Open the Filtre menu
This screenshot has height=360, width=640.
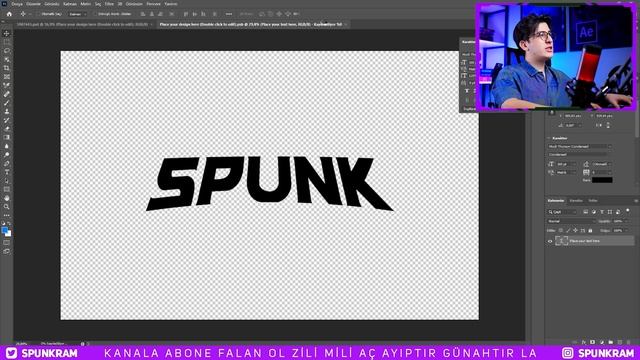109,4
